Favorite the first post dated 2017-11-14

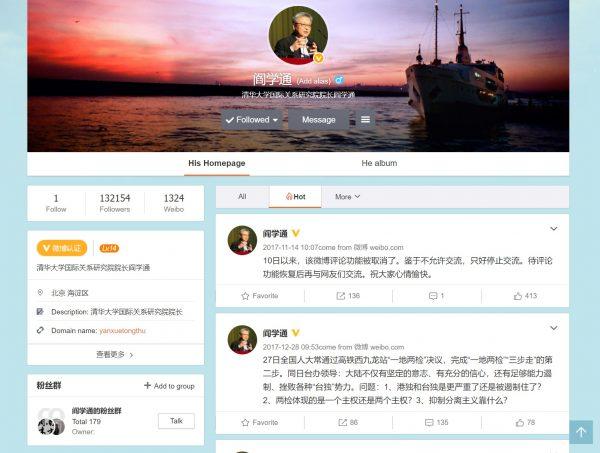260,296
